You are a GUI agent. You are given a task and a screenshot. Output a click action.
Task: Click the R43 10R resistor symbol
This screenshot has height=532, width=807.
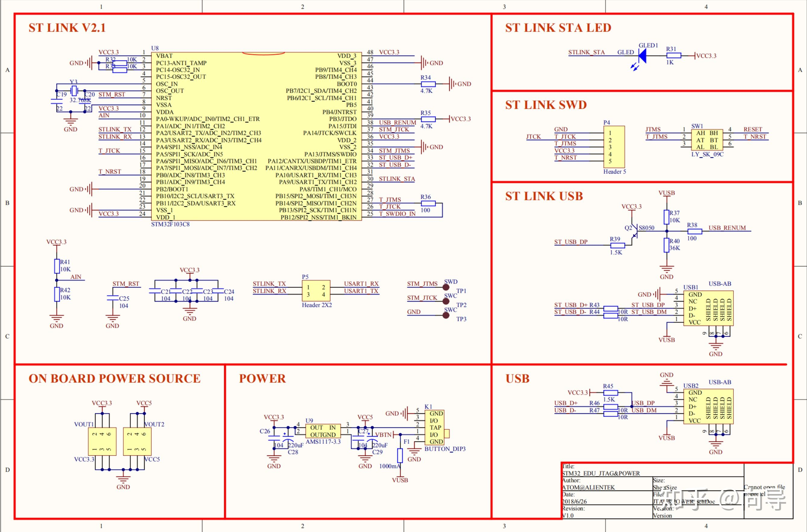[610, 308]
